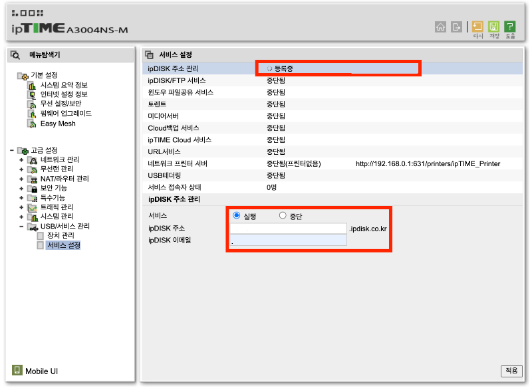Click the ipTIME Cloud 서비스 row
Viewport: 532px width, 392px height.
(332, 140)
